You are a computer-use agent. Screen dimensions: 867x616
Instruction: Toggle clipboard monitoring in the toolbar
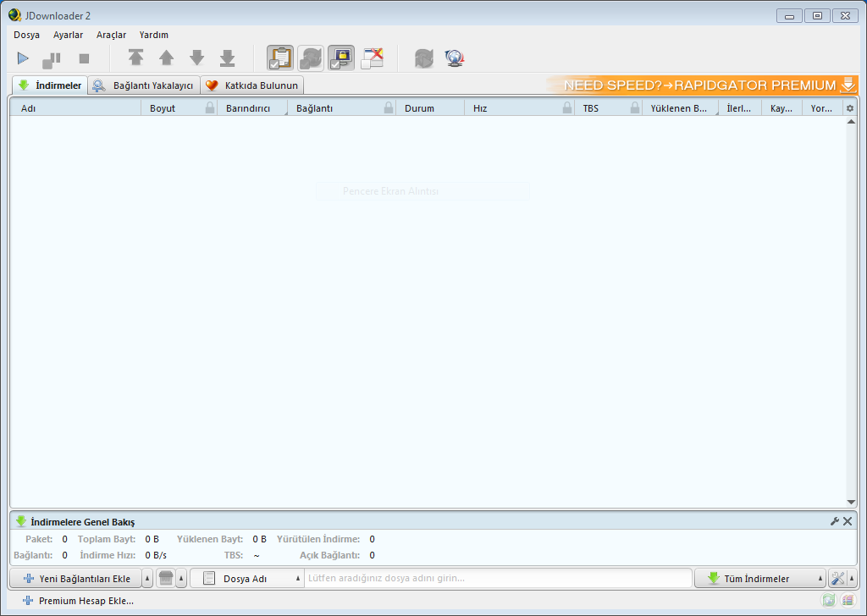point(280,58)
